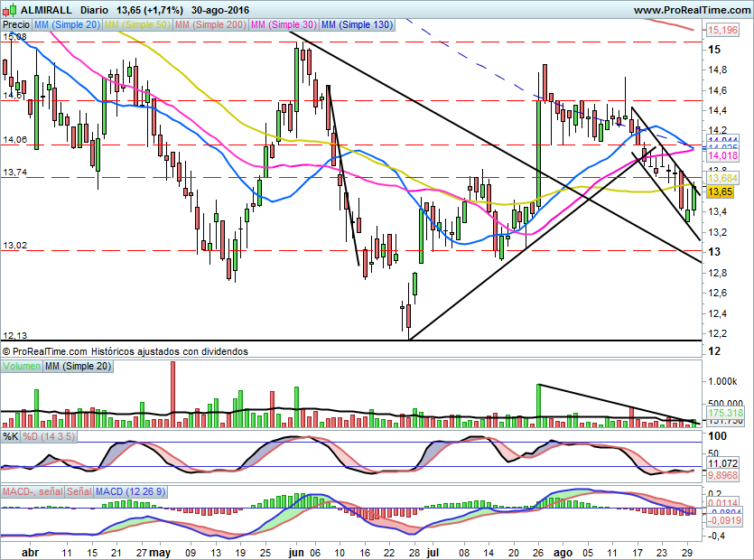Click the jul month marker on time axis

[x=433, y=553]
